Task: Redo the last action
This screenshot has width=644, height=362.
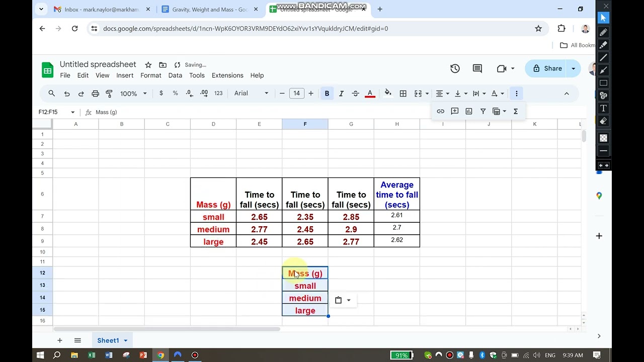Action: [81, 94]
